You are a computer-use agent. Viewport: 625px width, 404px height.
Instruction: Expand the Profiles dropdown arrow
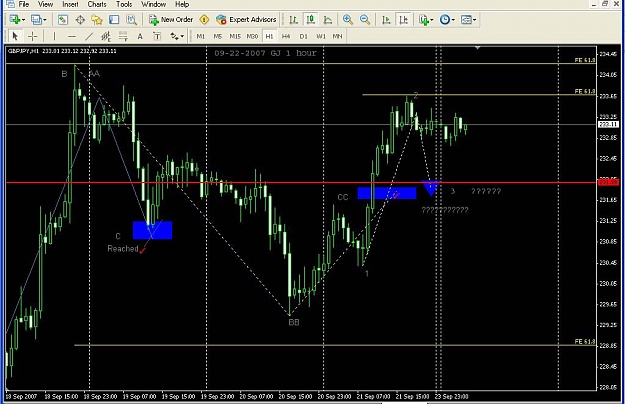pos(45,20)
